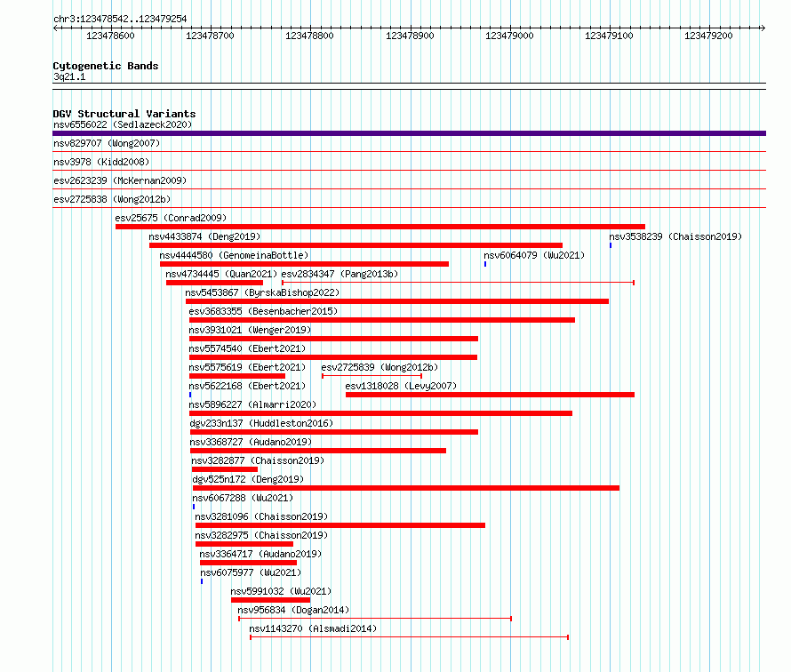The width and height of the screenshot is (791, 672).
Task: Click nsv3282975 (Chaisson2019) label
Action: 261,535
